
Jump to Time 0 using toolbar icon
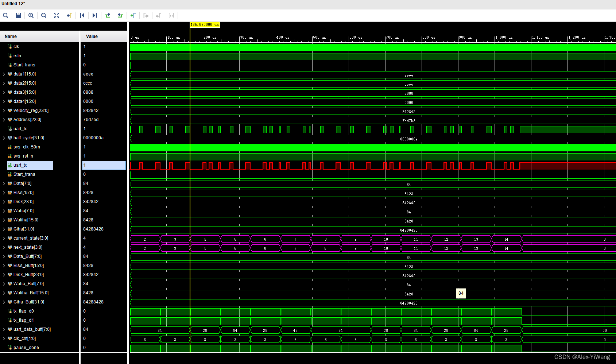click(82, 15)
